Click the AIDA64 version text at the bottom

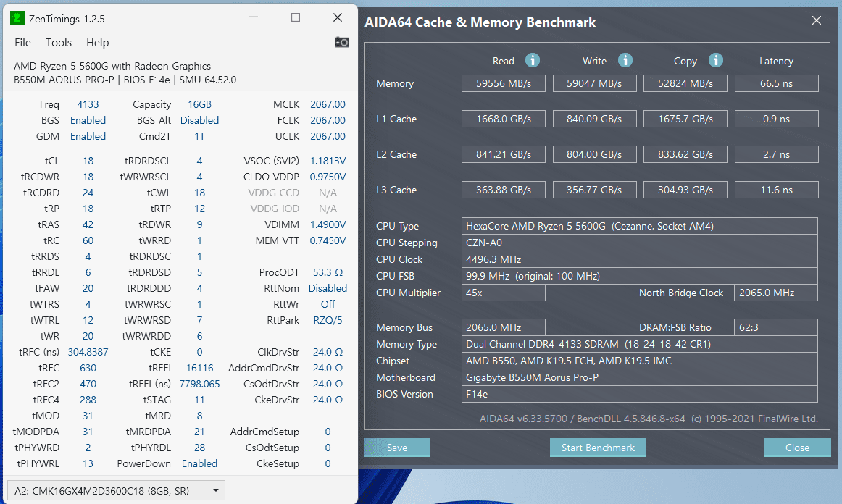pyautogui.click(x=649, y=419)
